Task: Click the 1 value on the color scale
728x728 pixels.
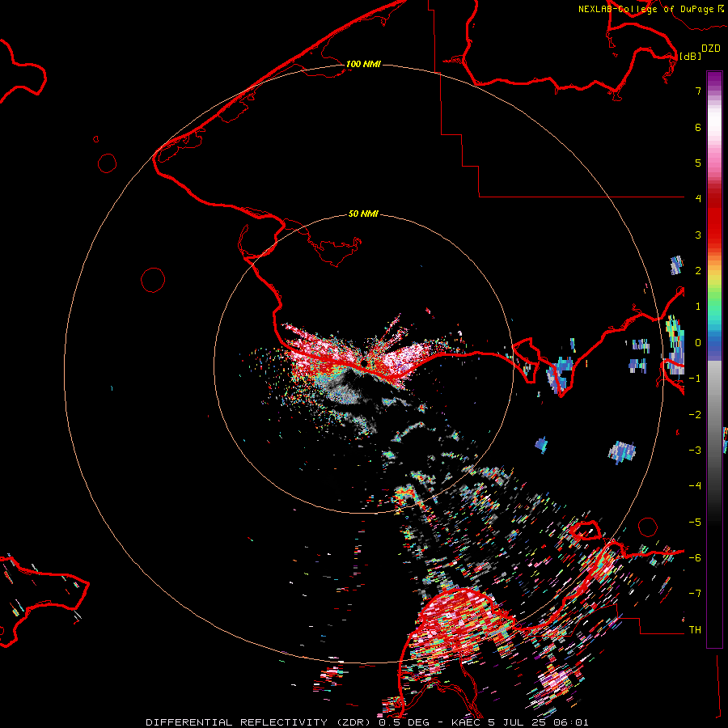Action: [x=698, y=307]
